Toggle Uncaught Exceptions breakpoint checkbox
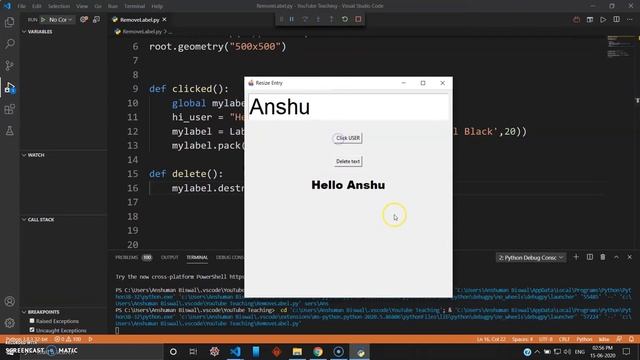The height and width of the screenshot is (360, 640). 32,330
